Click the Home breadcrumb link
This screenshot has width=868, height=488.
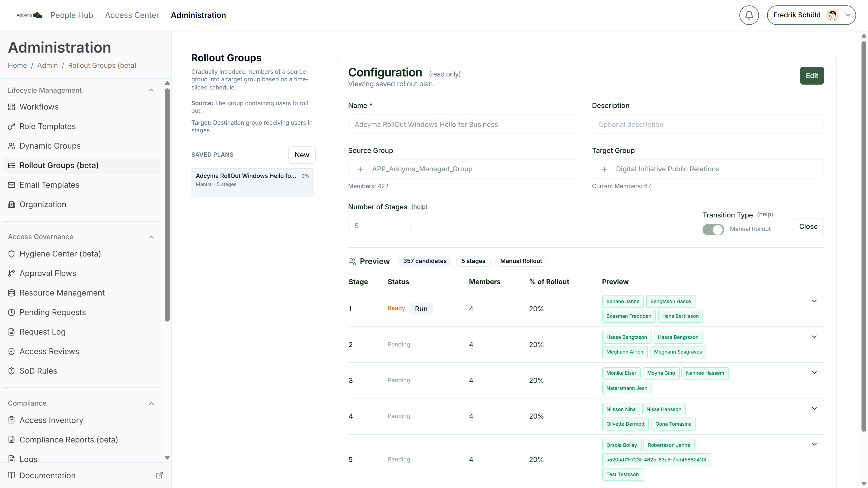[x=17, y=65]
